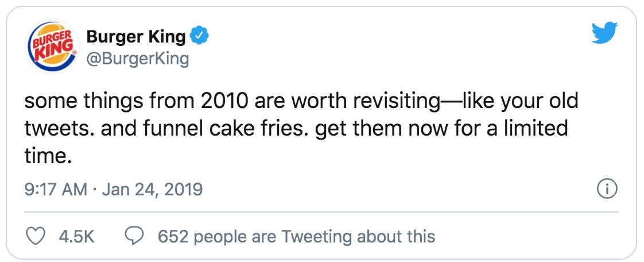Image resolution: width=644 pixels, height=262 pixels.
Task: Open the Burger King display name link
Action: coord(136,37)
